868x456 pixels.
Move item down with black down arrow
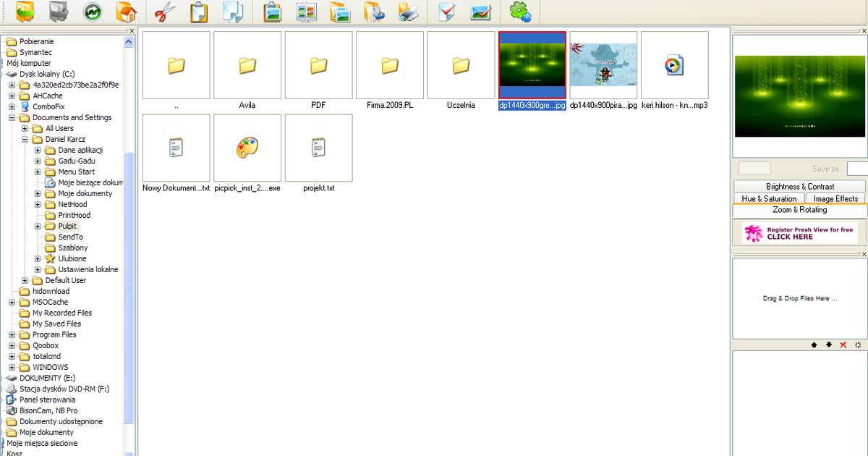click(x=829, y=345)
